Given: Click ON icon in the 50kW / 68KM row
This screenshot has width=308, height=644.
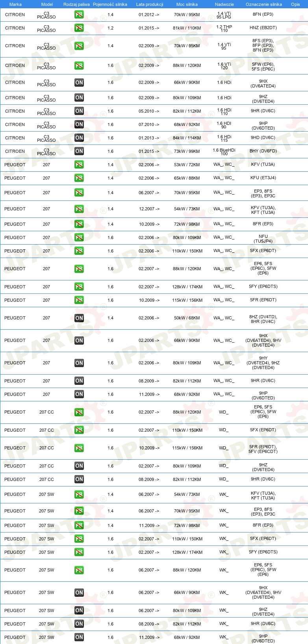Looking at the screenshot, I should click(x=79, y=318).
